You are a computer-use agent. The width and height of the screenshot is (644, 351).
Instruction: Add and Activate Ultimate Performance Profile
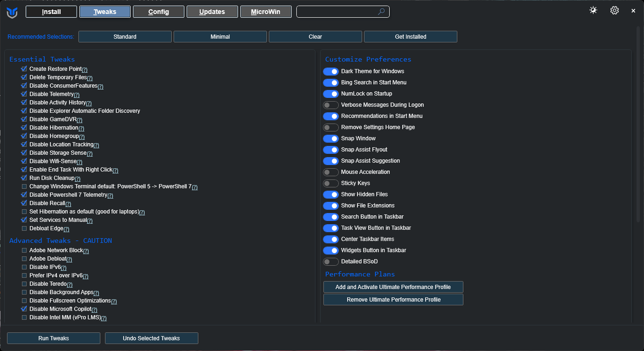[x=393, y=287]
